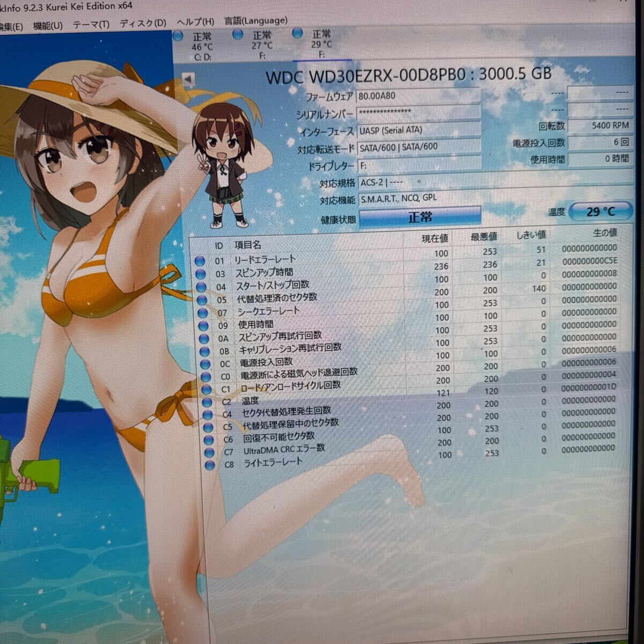Click the status orb for ID 07 シークエラーレート
The height and width of the screenshot is (644, 644).
pos(202,313)
